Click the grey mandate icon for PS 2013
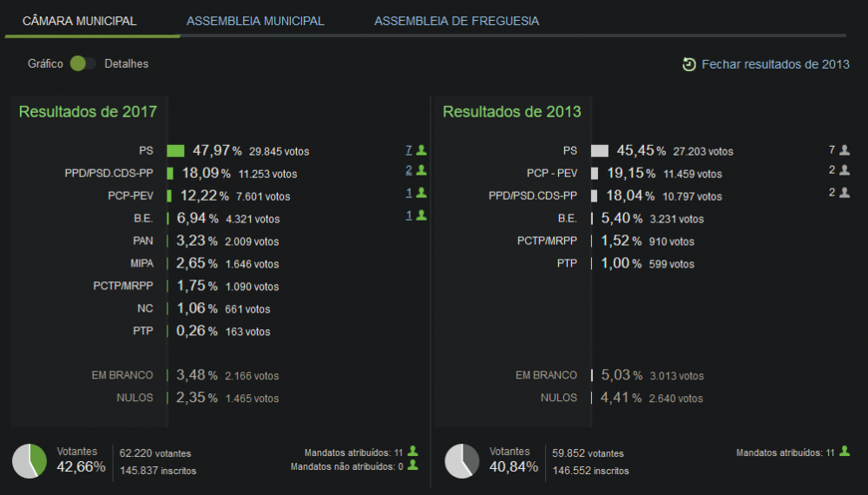Screen dimensions: 868x495 tap(845, 149)
